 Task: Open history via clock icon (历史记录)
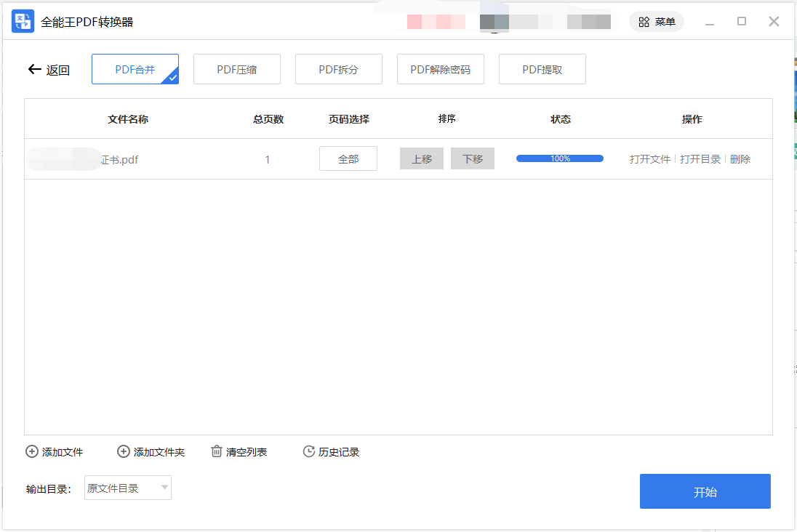point(308,451)
